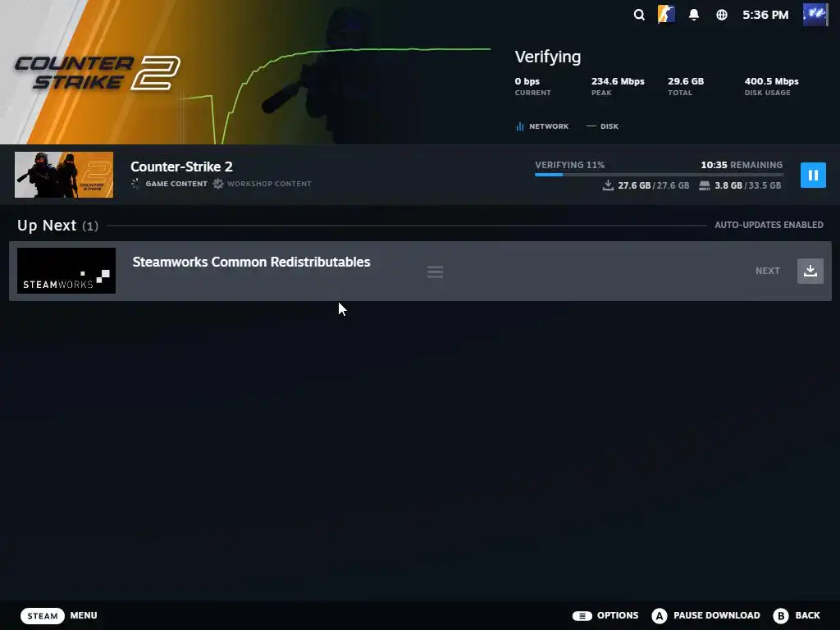Click the Auto-Updates Enabled label
This screenshot has width=840, height=630.
point(769,225)
